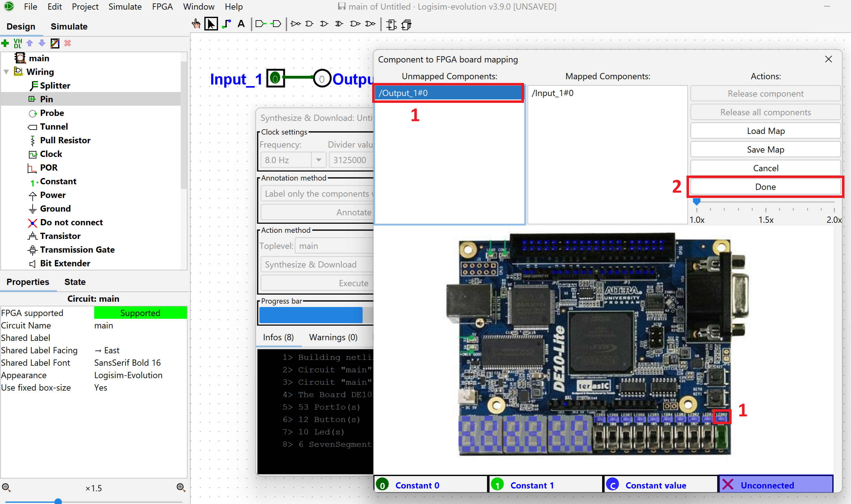Select main circuit in project tree
The image size is (851, 504).
tap(39, 58)
